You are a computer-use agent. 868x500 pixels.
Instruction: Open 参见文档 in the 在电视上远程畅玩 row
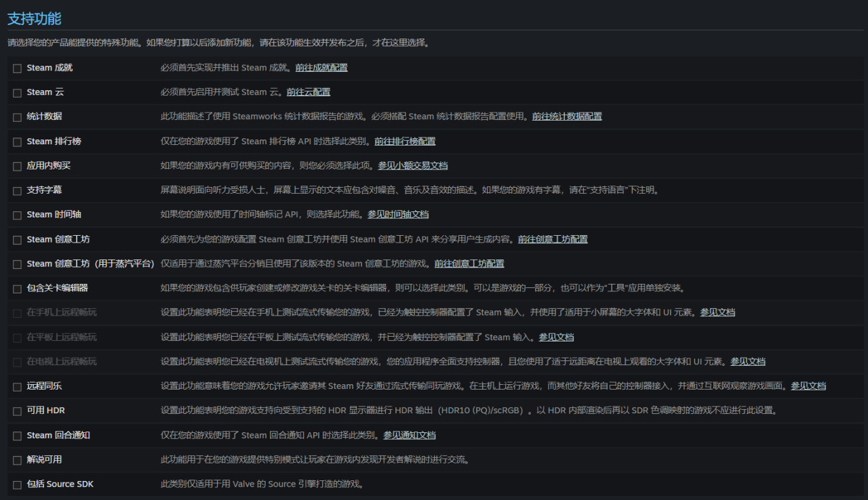click(x=748, y=362)
